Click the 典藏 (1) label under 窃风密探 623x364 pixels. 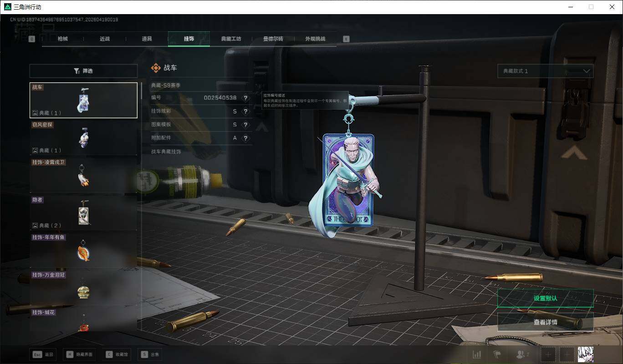[47, 150]
